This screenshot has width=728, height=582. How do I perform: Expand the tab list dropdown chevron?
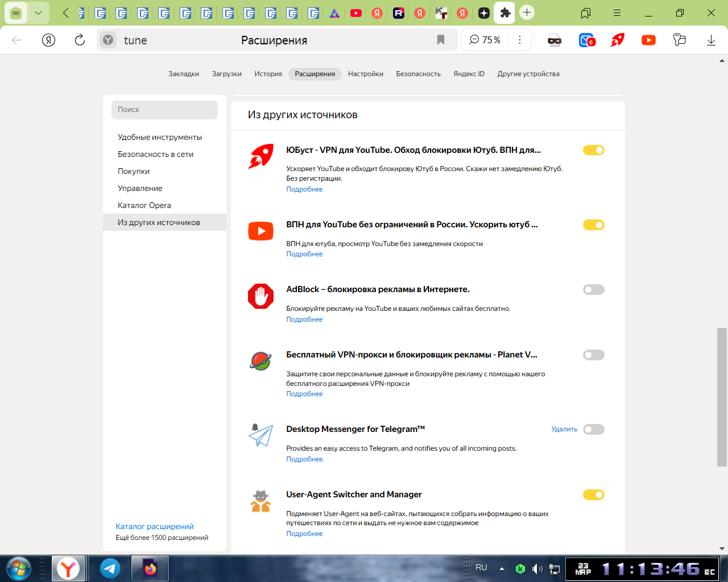[38, 13]
